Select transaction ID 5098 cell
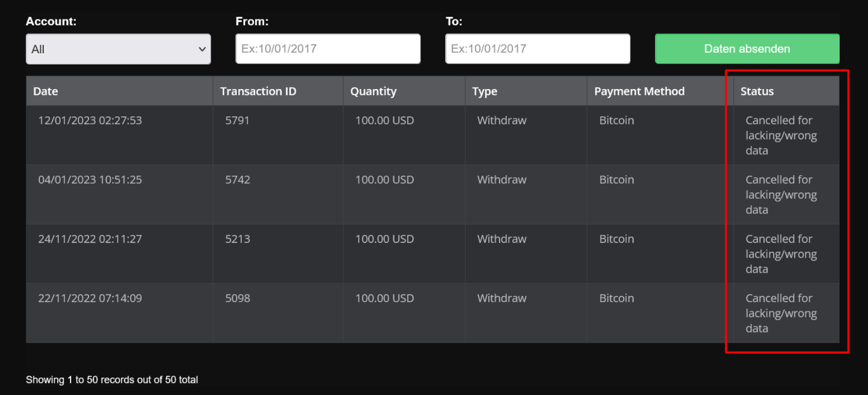Screen dimensions: 868x395 (x=237, y=298)
